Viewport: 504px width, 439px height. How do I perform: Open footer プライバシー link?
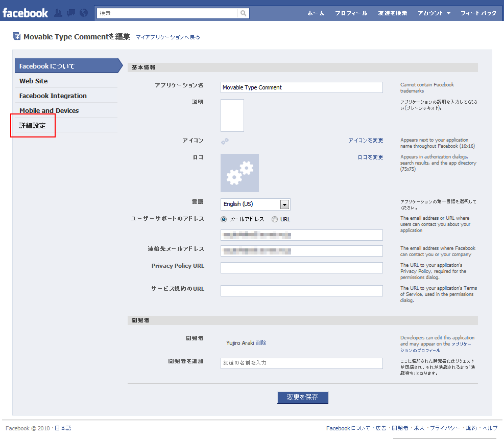pyautogui.click(x=445, y=428)
